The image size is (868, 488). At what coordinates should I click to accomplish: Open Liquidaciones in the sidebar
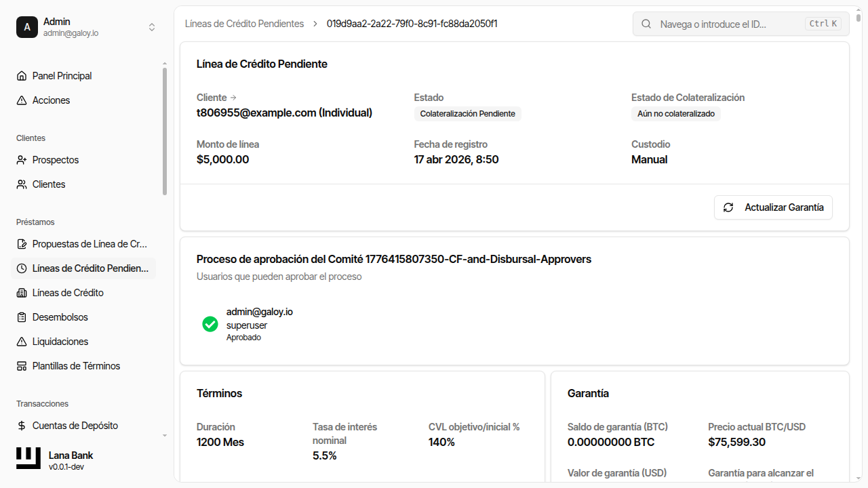(60, 342)
